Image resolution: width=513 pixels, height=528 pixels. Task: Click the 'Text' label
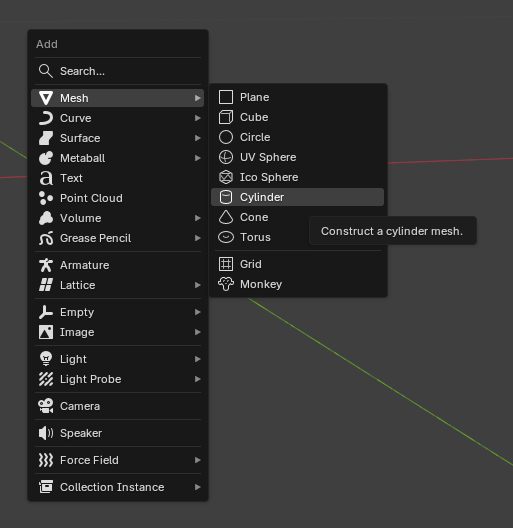71,178
